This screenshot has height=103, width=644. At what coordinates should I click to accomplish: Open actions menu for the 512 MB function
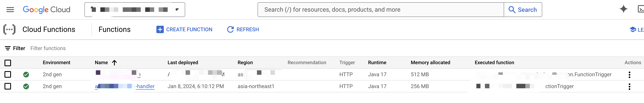629,75
